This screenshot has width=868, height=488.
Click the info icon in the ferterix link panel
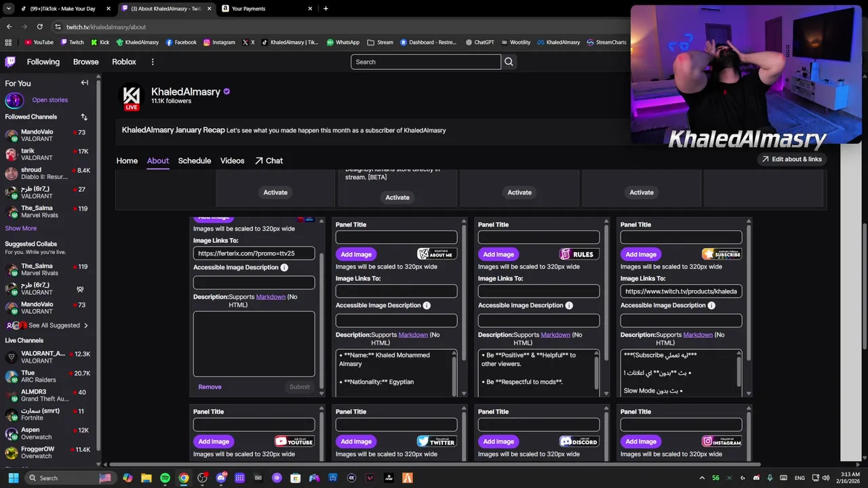284,268
